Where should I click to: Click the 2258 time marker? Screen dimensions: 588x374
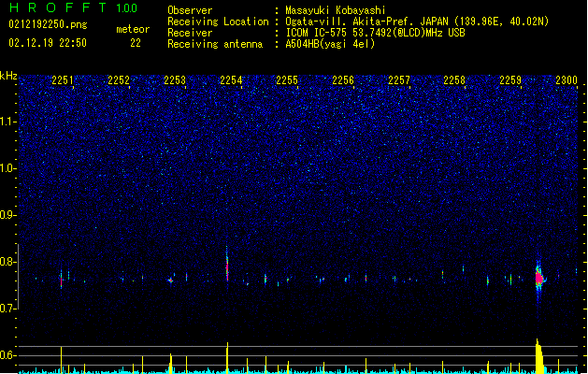pos(454,80)
